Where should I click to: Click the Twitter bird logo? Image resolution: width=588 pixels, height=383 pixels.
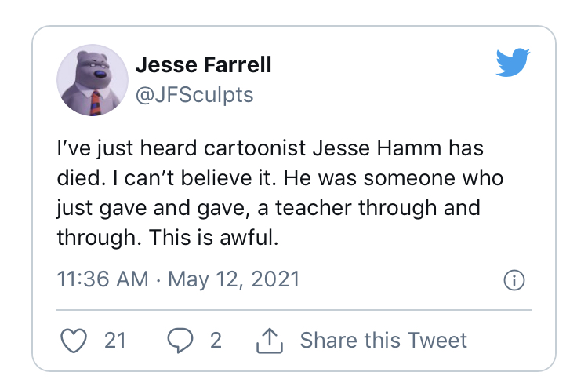point(514,64)
